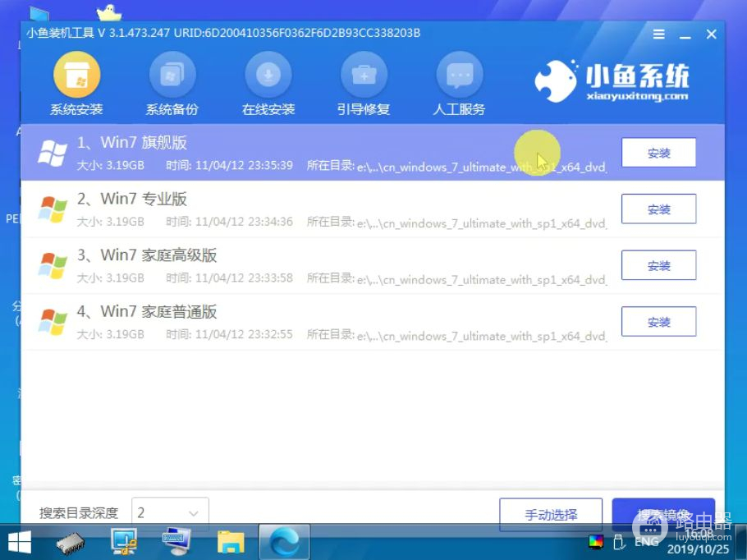The image size is (747, 560).
Task: Click the 2019/10/25 taskbar date
Action: tap(698, 549)
